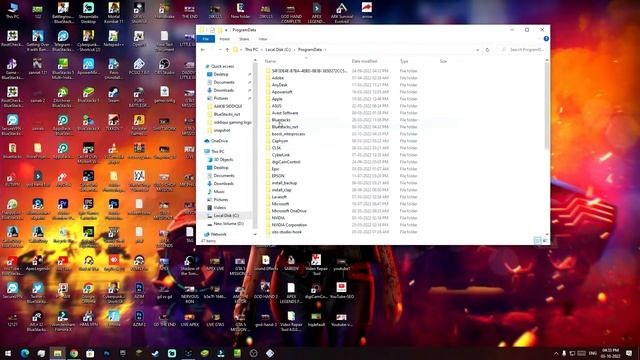Image resolution: width=640 pixels, height=360 pixels.
Task: Select Desktop under Quick access
Action: tap(221, 74)
